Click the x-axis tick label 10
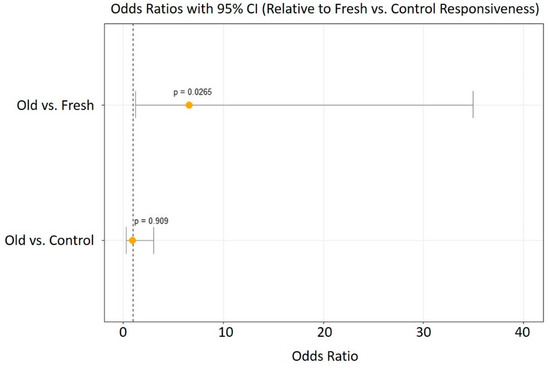Screen dimensions: 550x368 click(226, 332)
